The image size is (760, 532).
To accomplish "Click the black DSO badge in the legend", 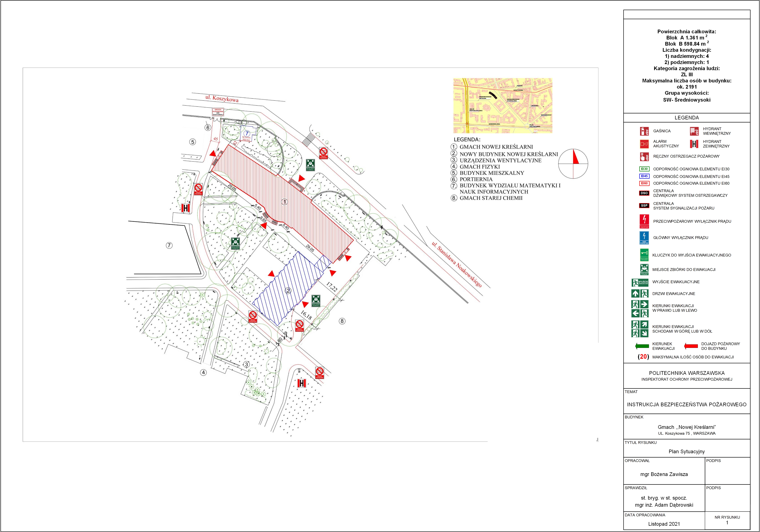I will pyautogui.click(x=644, y=193).
